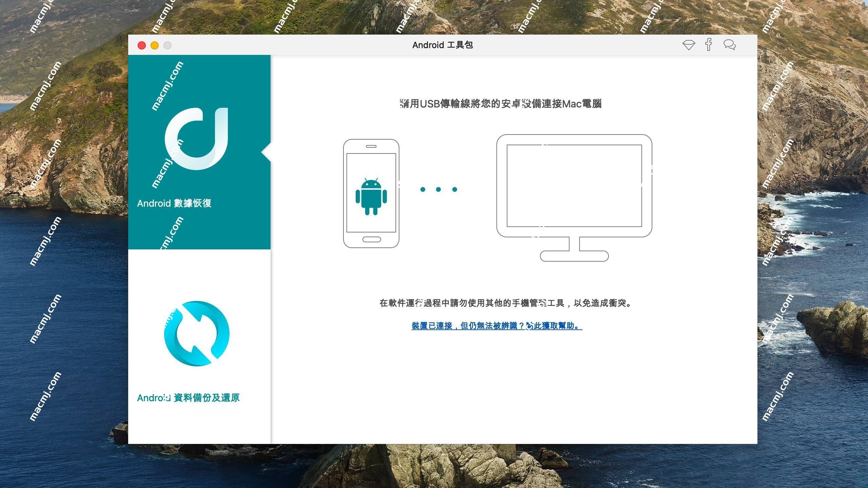Screen dimensions: 868x488
Task: Click the 裝置已連接，但仍無法被辨識 help link
Action: click(497, 326)
